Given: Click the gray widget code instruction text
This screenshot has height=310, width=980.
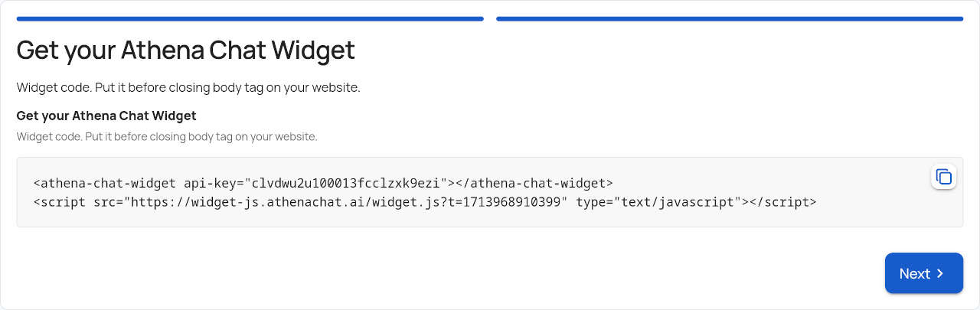Looking at the screenshot, I should pos(166,137).
